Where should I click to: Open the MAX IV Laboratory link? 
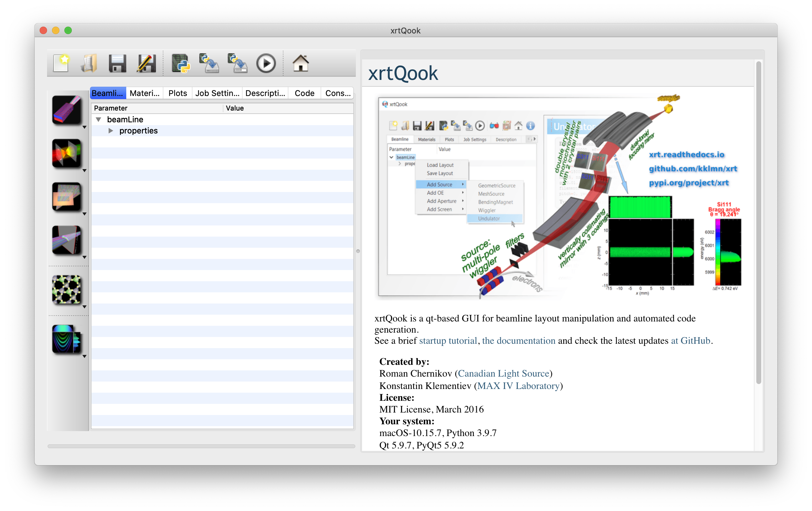tap(518, 386)
